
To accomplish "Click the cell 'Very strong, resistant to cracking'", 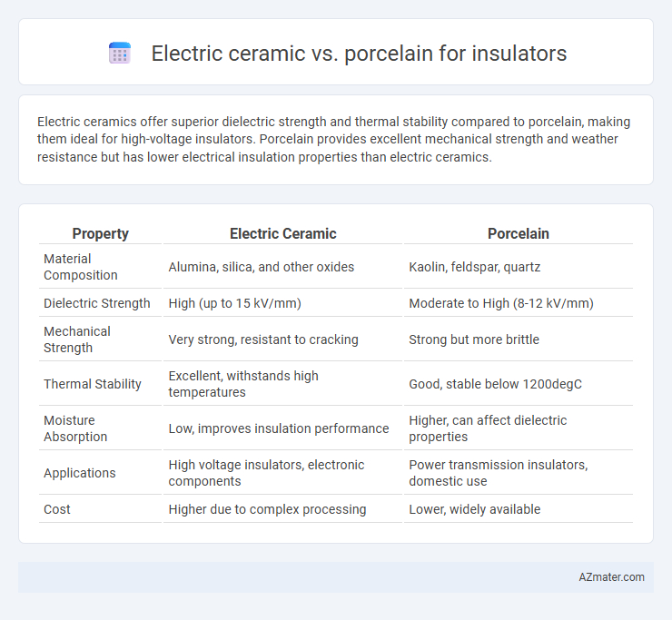I will (x=263, y=340).
